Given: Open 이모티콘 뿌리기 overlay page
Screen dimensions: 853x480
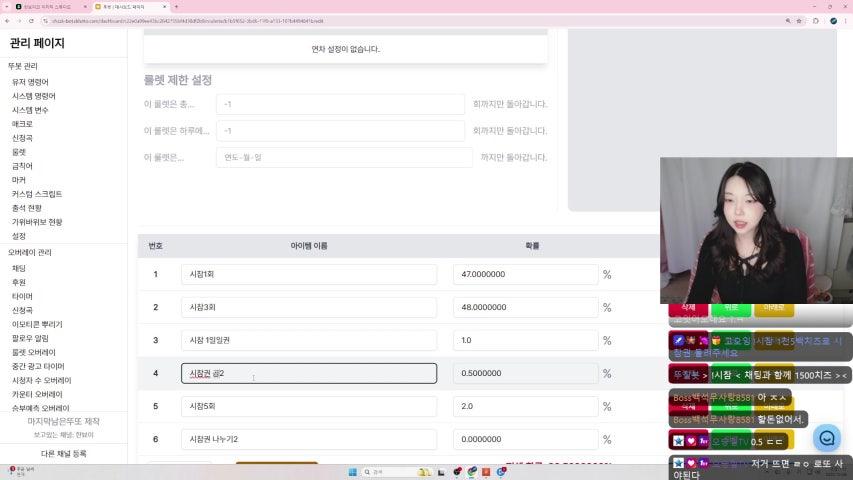Looking at the screenshot, I should point(37,324).
